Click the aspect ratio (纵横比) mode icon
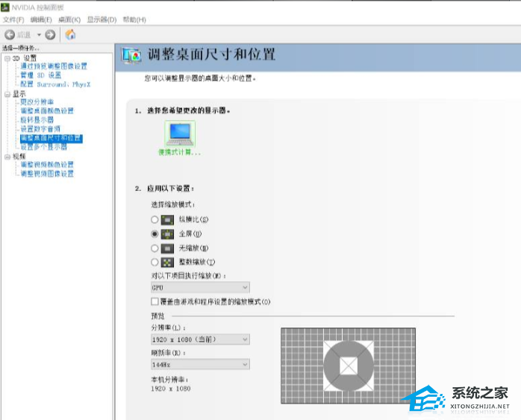521x420 pixels. 167,220
